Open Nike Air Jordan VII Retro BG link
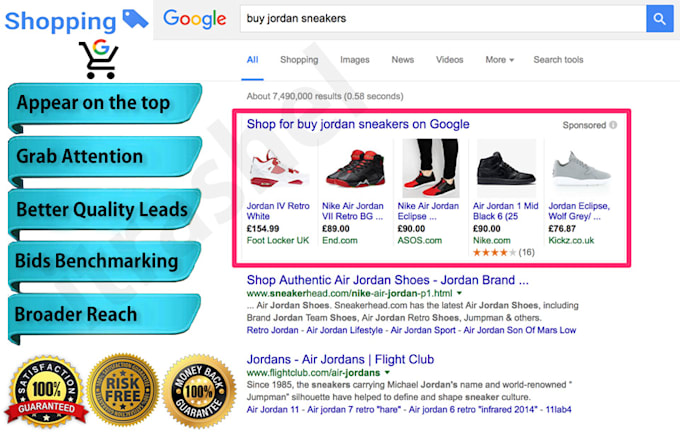This screenshot has width=680, height=432. pos(353,211)
